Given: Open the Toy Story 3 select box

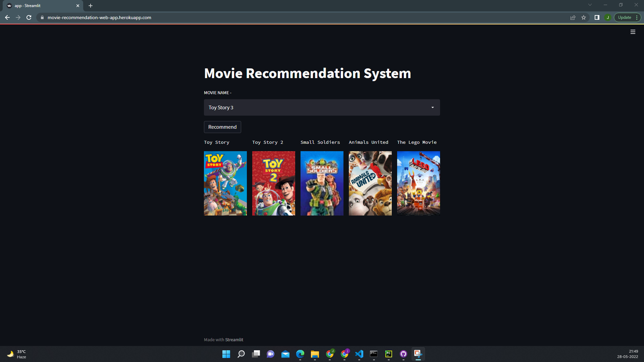Looking at the screenshot, I should [x=315, y=108].
